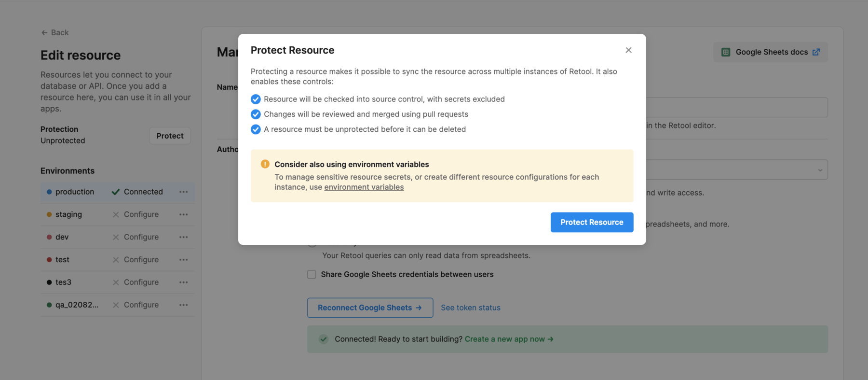Screen dimensions: 868x380
Task: Expand the authentication dropdown chevron
Action: 820,170
